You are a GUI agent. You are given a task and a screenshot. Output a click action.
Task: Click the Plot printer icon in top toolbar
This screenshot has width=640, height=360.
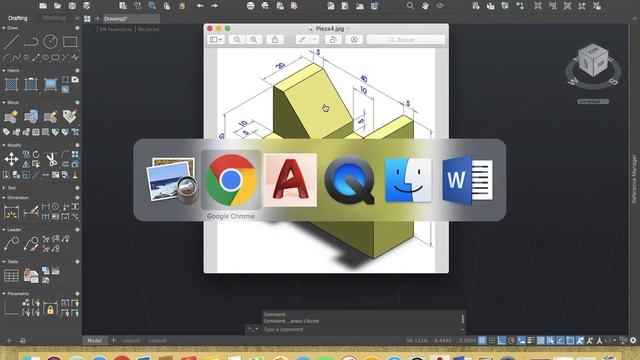point(250,6)
